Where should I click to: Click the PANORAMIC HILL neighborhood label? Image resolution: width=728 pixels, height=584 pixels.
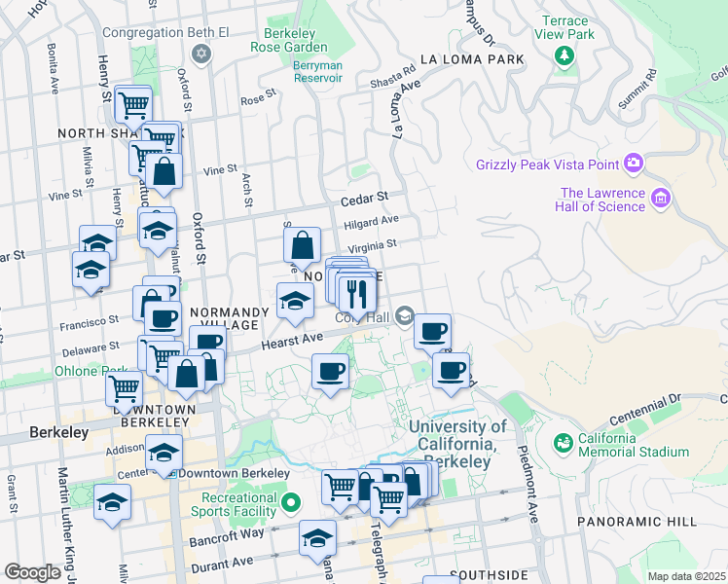[x=637, y=522]
